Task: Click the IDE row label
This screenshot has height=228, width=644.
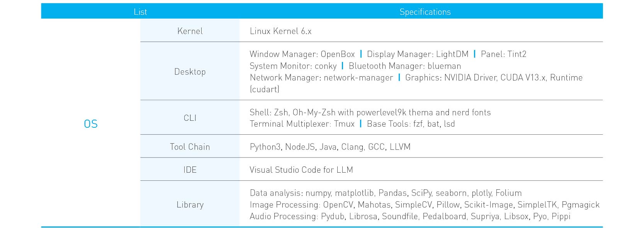Action: 190,170
